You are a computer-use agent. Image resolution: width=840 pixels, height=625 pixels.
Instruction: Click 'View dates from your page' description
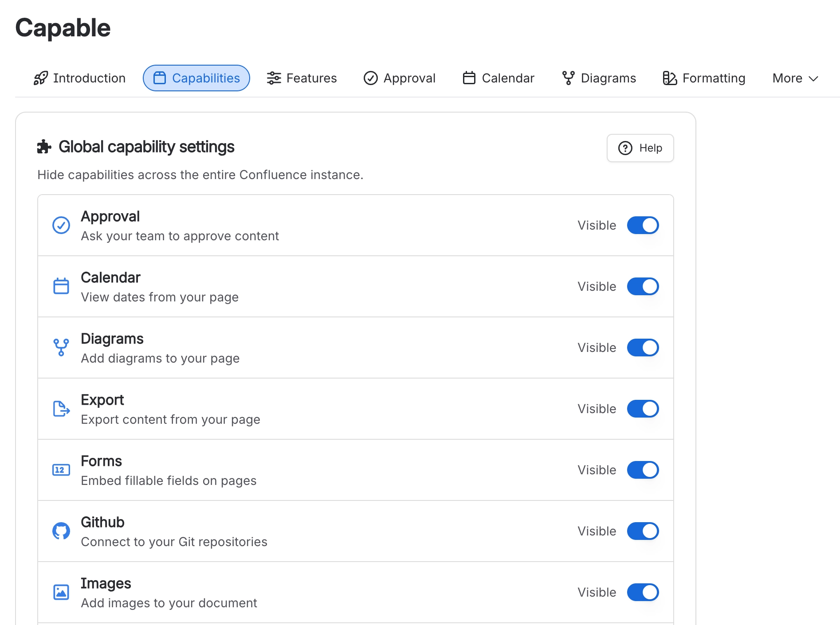pos(160,297)
